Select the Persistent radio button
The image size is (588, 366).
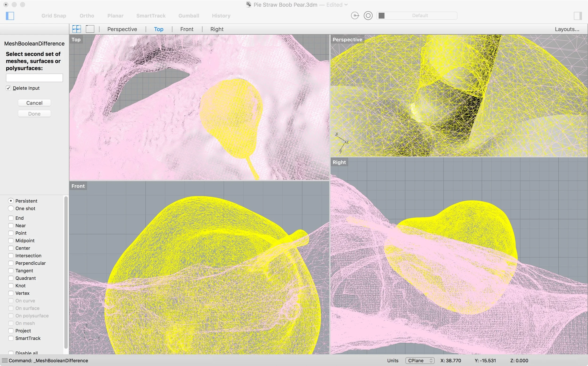(x=11, y=201)
